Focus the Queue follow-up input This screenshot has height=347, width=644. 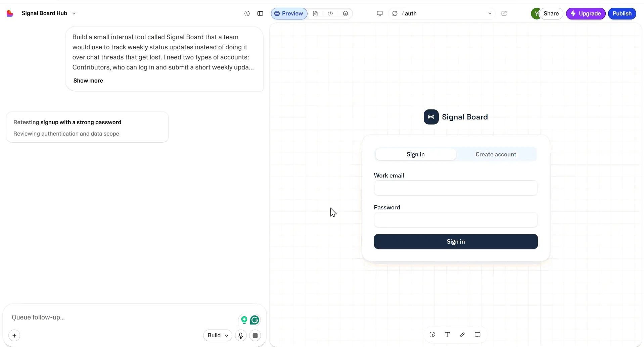(123, 317)
